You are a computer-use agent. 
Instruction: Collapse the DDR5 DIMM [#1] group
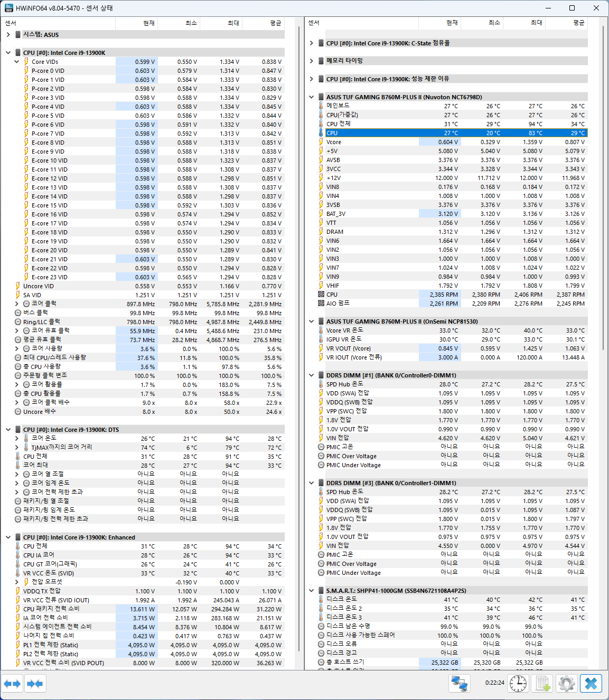(312, 375)
